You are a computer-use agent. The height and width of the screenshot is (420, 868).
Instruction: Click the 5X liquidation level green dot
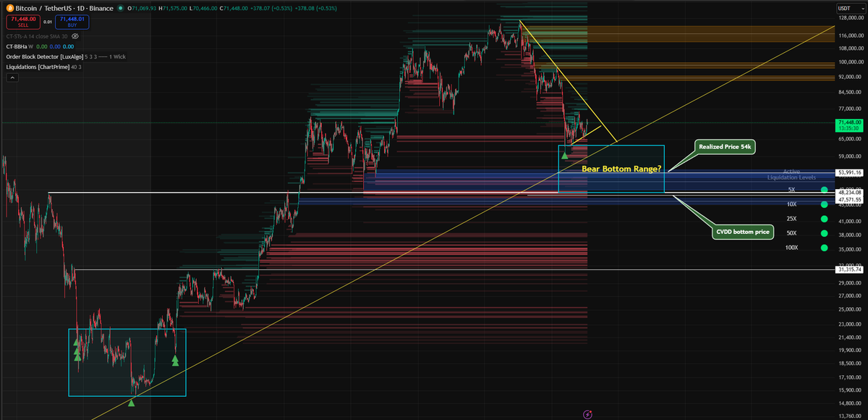[824, 190]
